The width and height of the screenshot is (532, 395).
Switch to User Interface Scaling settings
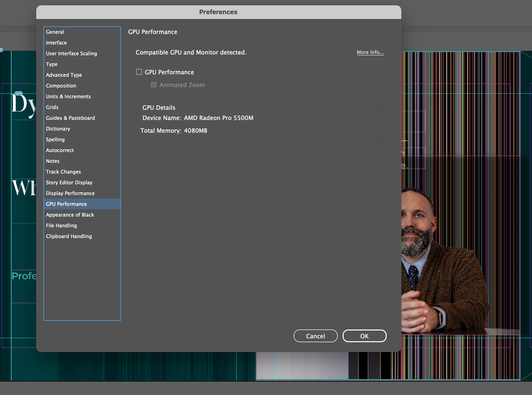(x=71, y=54)
